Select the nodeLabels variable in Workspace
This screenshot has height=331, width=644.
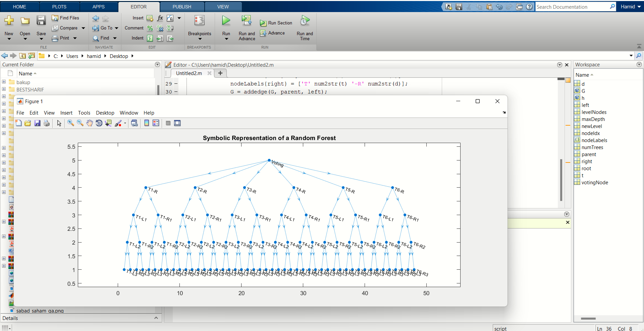594,140
